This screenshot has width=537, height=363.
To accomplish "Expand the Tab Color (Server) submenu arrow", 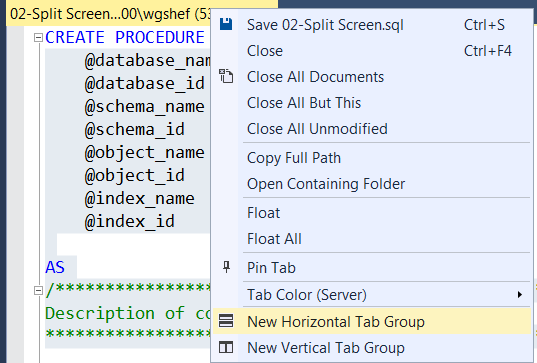I will point(520,295).
